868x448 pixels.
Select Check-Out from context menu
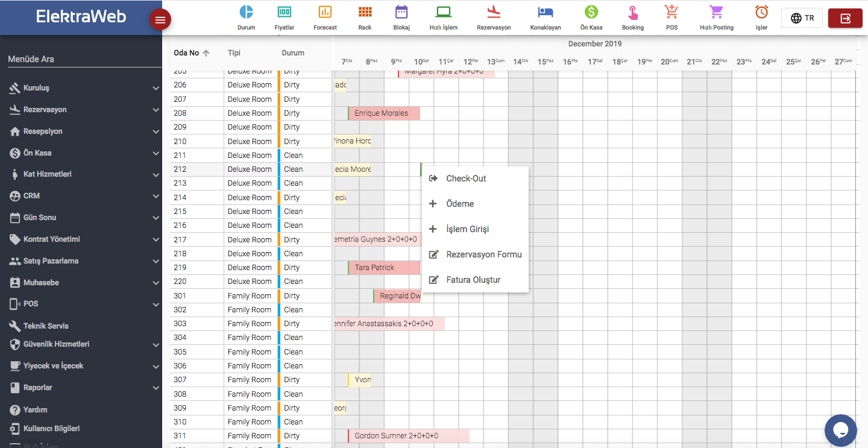tap(475, 178)
